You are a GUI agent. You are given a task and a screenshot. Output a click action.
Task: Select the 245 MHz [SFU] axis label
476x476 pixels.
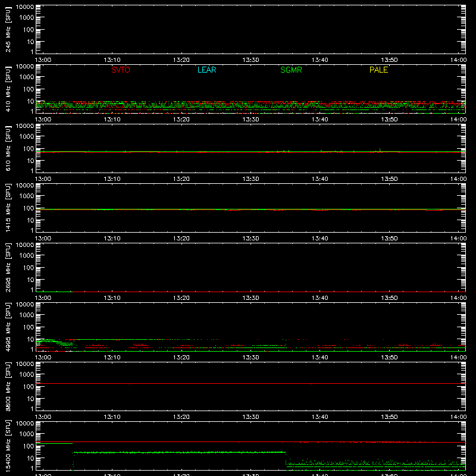(8, 30)
